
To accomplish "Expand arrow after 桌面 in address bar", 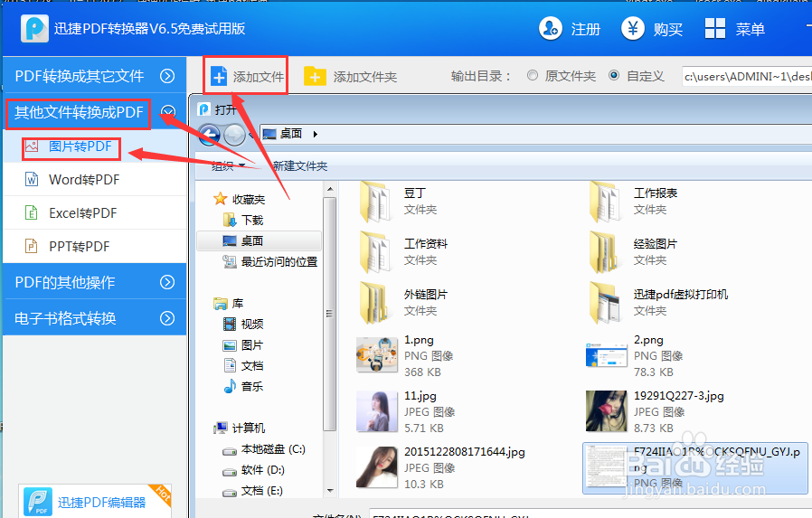I will pos(316,134).
